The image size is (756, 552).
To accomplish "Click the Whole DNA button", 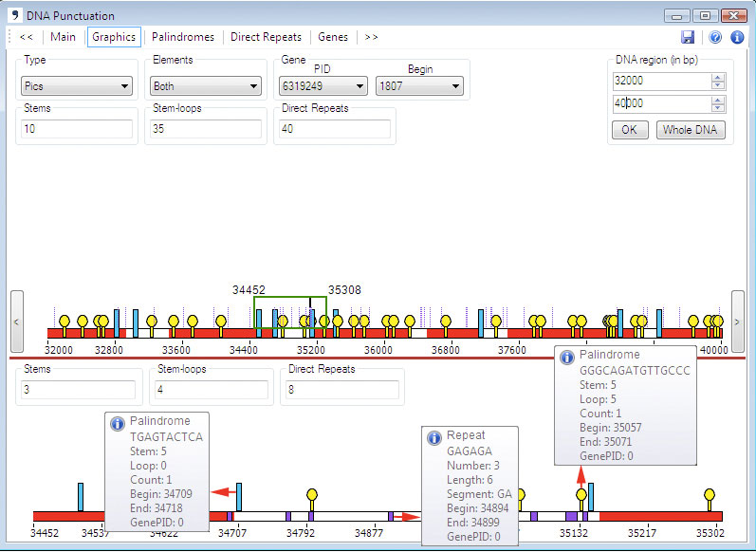I will [691, 130].
